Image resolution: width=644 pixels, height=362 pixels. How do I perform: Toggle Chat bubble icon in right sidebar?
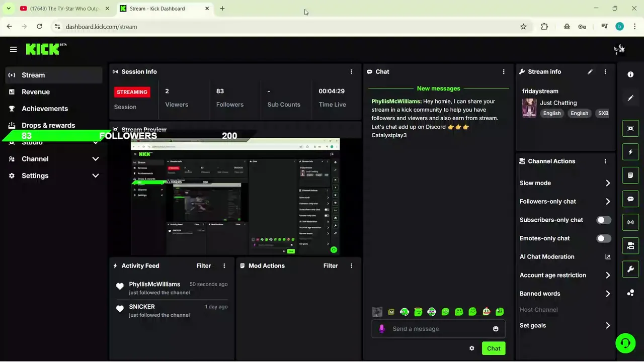630,199
